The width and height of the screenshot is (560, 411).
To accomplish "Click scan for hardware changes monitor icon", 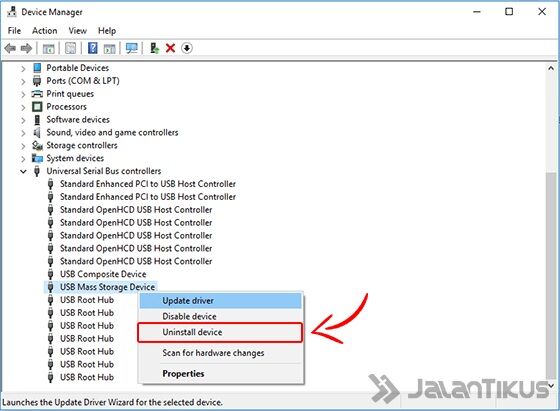I will pos(132,48).
